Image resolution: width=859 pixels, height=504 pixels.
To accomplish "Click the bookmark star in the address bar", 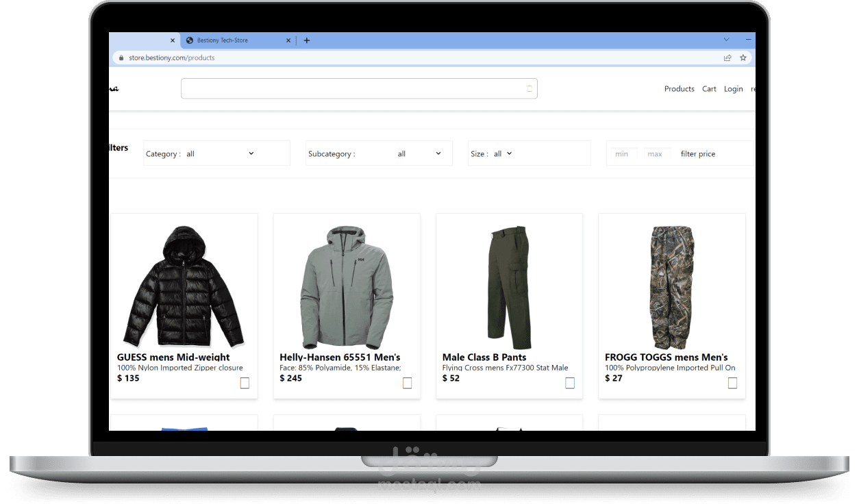I will click(x=743, y=58).
